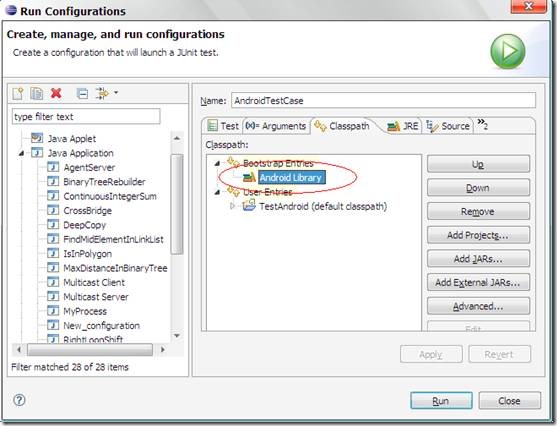Screen dimensions: 557x426
Task: Select the Android Library bootstrap entry
Action: [290, 177]
